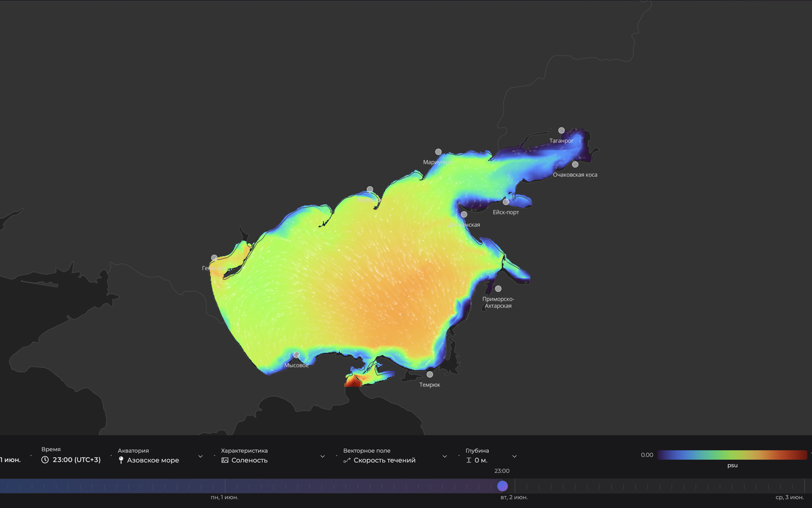
Task: Select the Таганрог station marker
Action: (x=561, y=131)
